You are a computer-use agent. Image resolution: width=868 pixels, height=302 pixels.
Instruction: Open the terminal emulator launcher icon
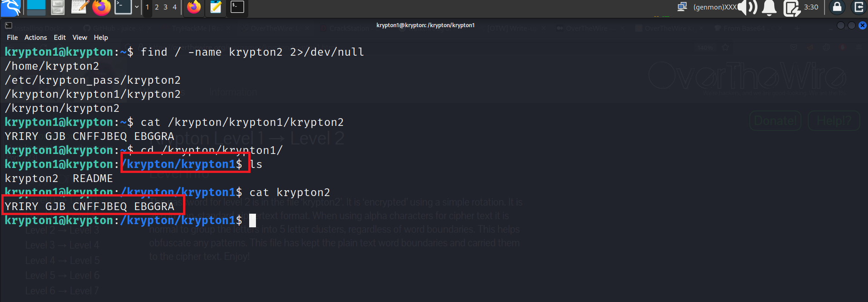(x=123, y=7)
